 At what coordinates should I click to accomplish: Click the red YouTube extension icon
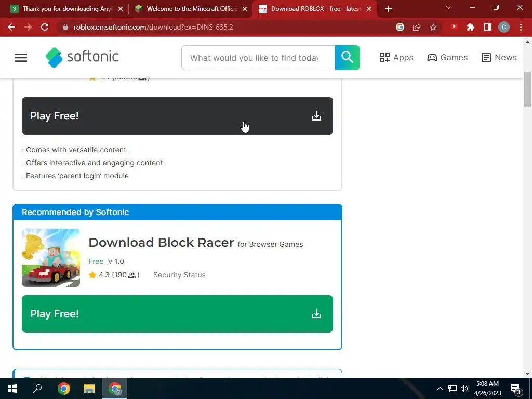coord(454,27)
